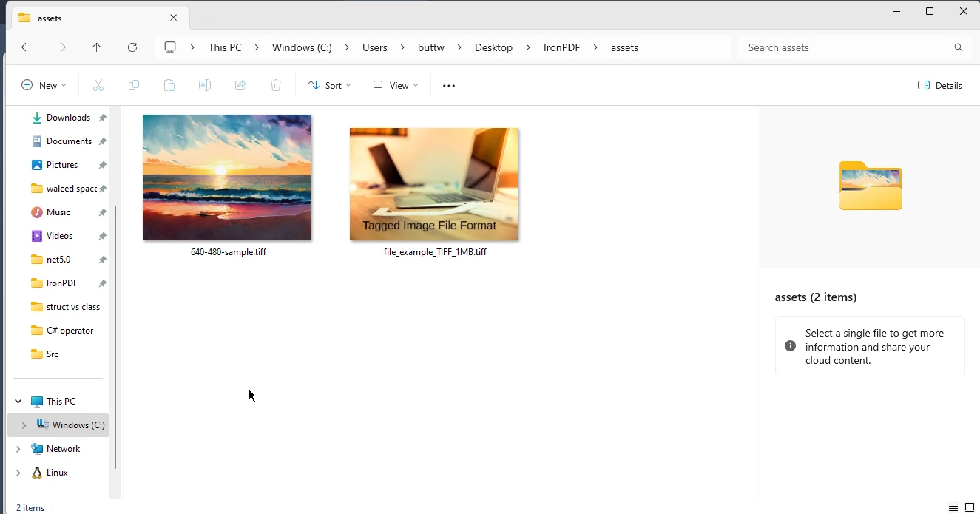This screenshot has width=980, height=514.
Task: Expand the Network tree node
Action: pyautogui.click(x=18, y=449)
